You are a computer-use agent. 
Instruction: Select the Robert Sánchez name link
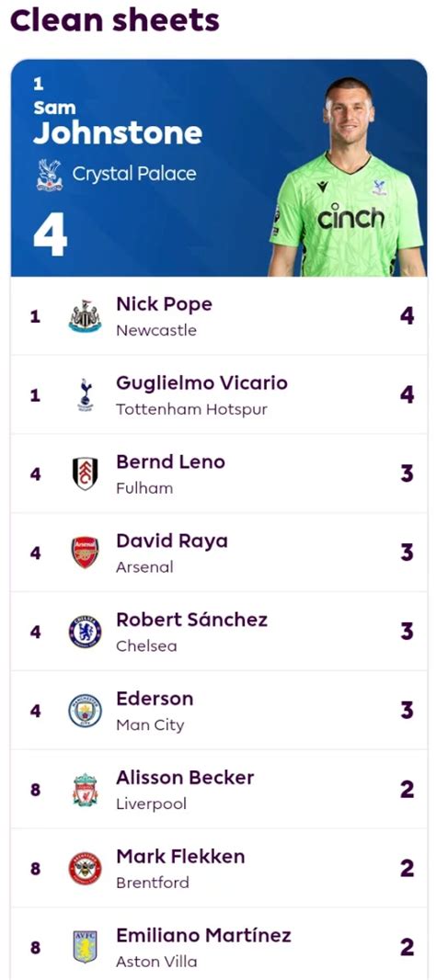[x=192, y=620]
